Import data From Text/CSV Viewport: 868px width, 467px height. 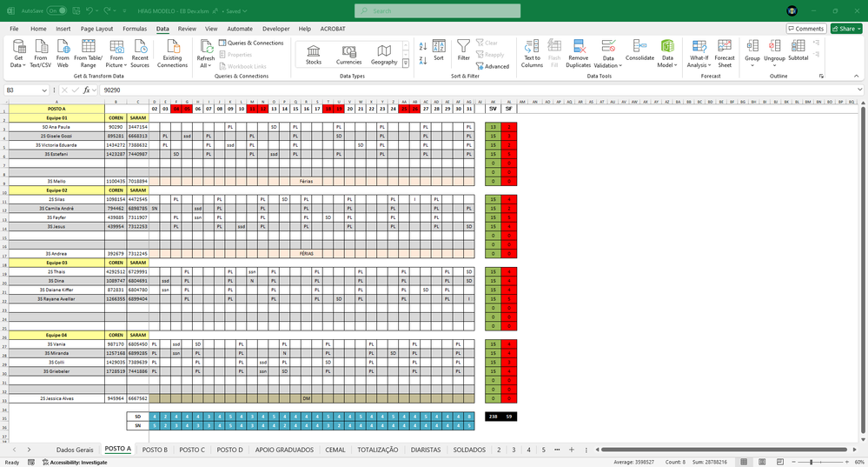point(41,54)
